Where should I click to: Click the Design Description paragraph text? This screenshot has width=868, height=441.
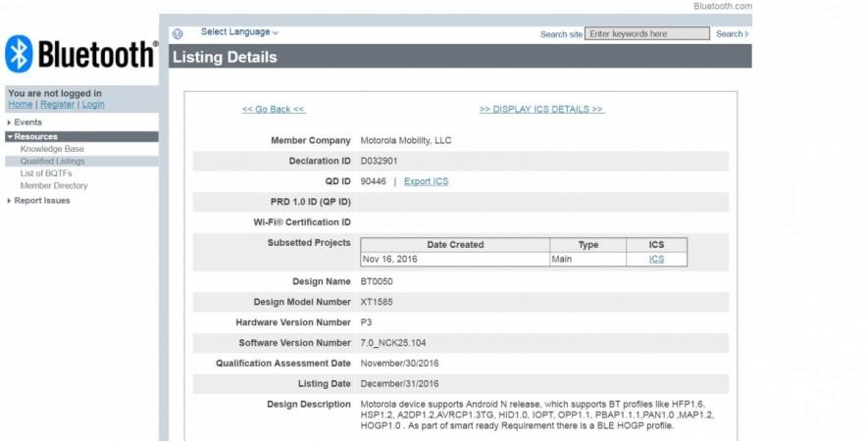(536, 415)
